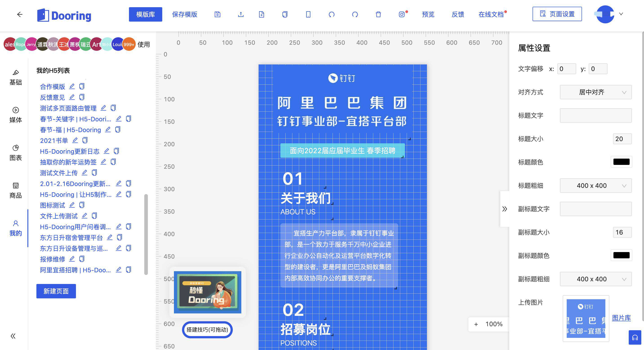The height and width of the screenshot is (350, 644).
Task: Click copy icon for 阿里宜搭招聘
Action: [x=129, y=270]
